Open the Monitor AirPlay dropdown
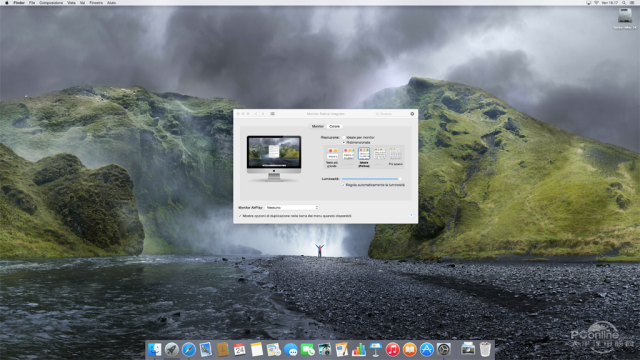 pos(292,208)
